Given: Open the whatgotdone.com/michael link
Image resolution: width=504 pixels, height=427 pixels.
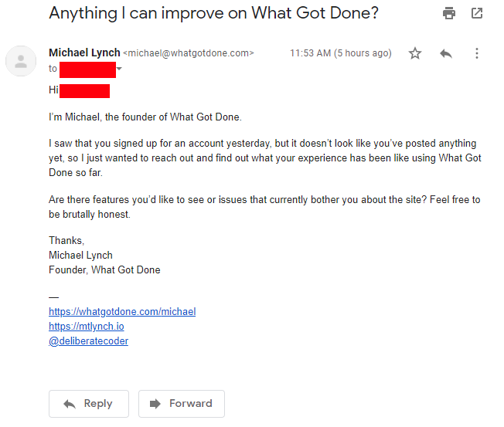Looking at the screenshot, I should pos(122,312).
